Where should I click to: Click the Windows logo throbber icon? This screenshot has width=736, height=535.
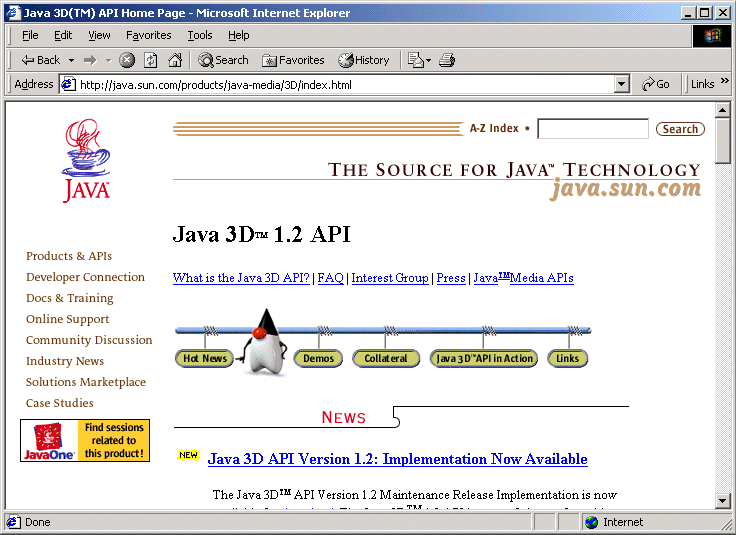point(711,36)
